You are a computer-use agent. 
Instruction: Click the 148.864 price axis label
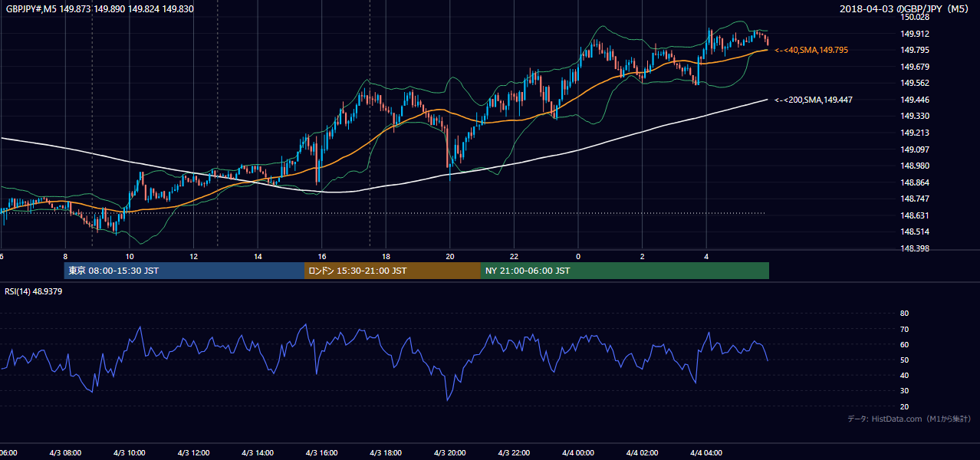(915, 182)
